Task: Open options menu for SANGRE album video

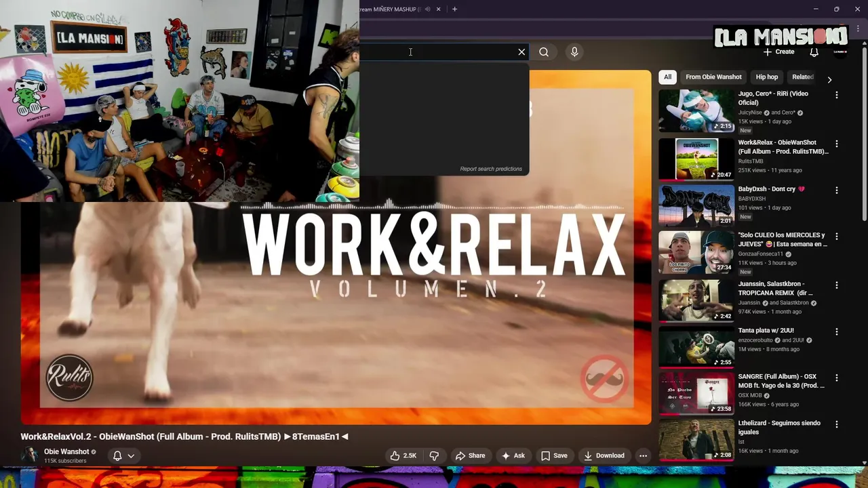Action: (x=837, y=378)
